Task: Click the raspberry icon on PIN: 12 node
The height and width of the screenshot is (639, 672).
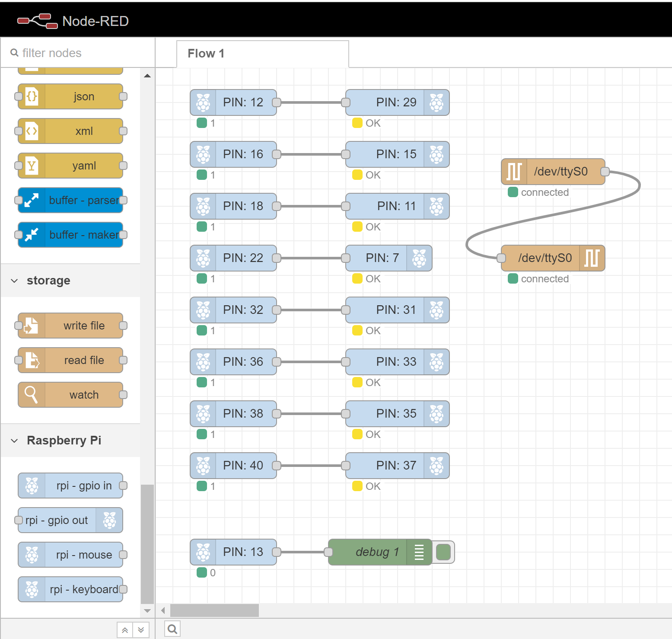Action: [x=203, y=102]
